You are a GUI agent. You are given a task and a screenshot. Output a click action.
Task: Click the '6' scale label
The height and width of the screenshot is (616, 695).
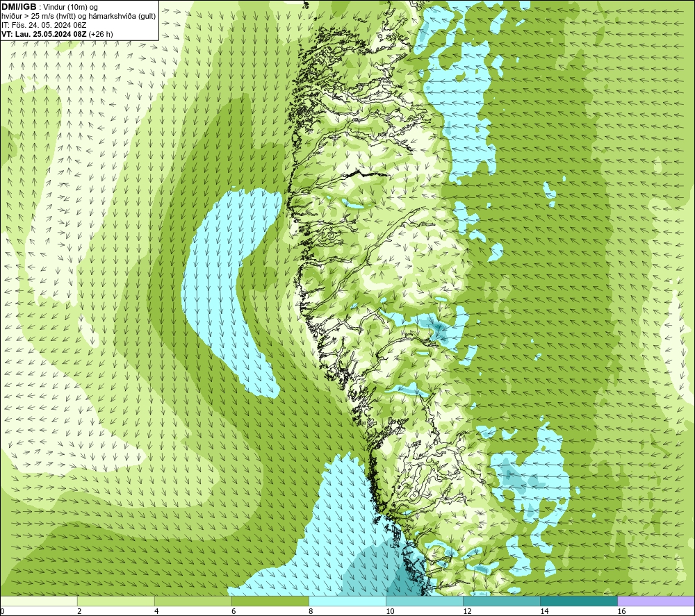(x=234, y=611)
